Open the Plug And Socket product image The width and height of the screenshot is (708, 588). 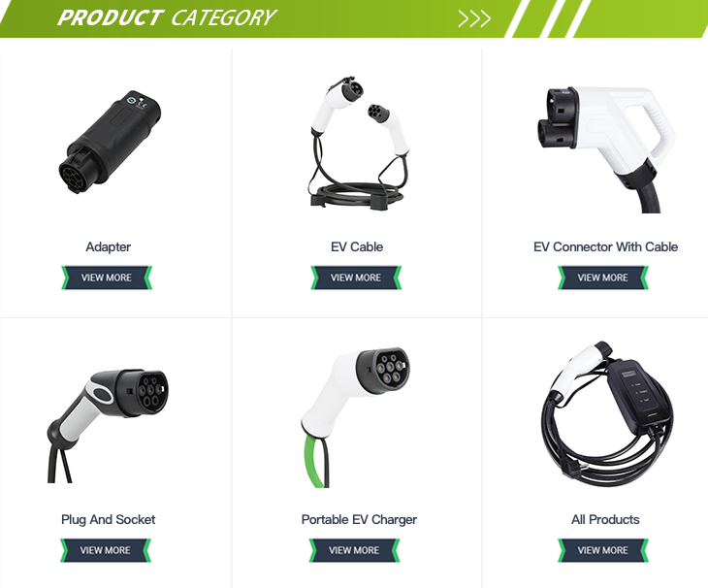(108, 425)
